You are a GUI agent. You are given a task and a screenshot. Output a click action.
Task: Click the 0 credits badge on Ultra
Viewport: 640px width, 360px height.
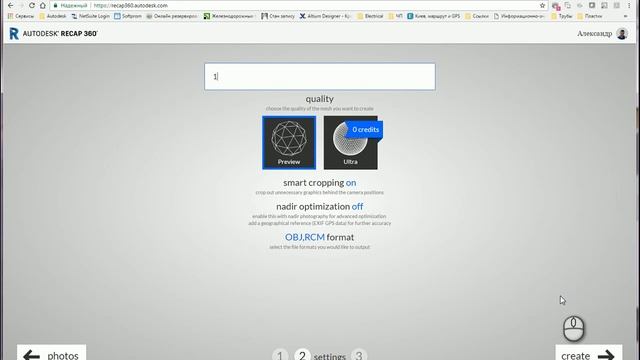(365, 129)
